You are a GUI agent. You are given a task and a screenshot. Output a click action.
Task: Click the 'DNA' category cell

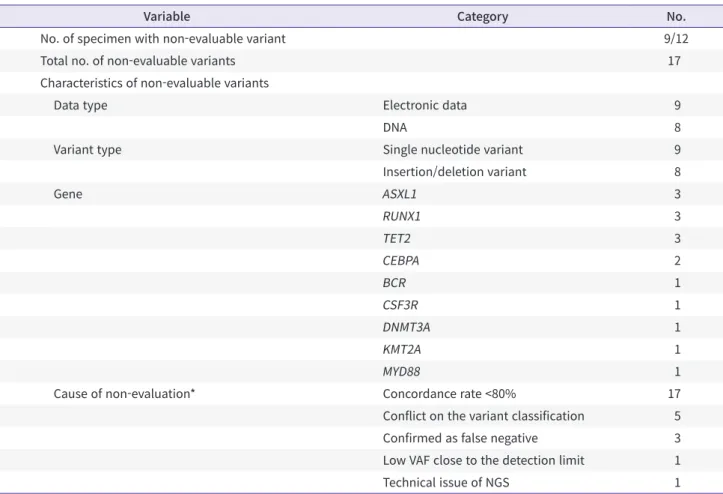tap(395, 127)
